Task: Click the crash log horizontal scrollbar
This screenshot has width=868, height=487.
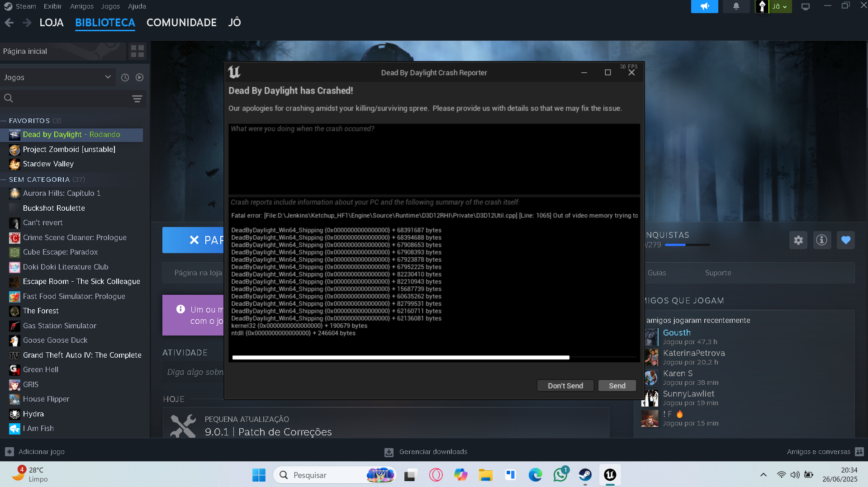Action: tap(401, 358)
